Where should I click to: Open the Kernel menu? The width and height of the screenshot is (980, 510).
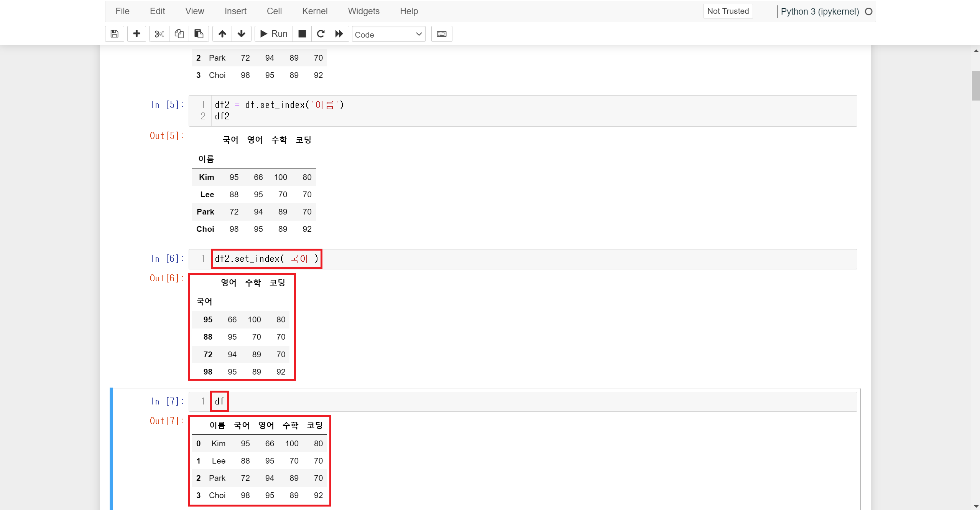[x=314, y=11]
